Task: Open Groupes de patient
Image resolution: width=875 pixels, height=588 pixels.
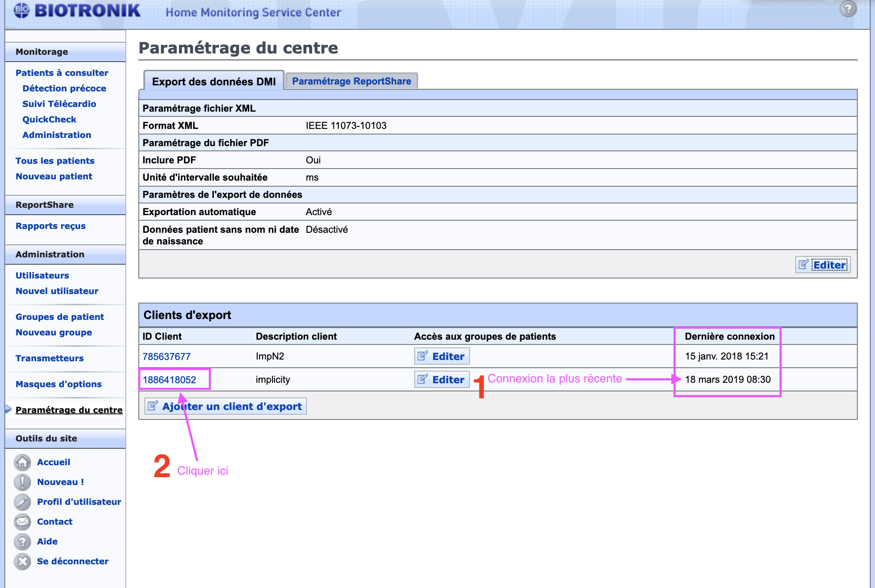Action: coord(59,317)
